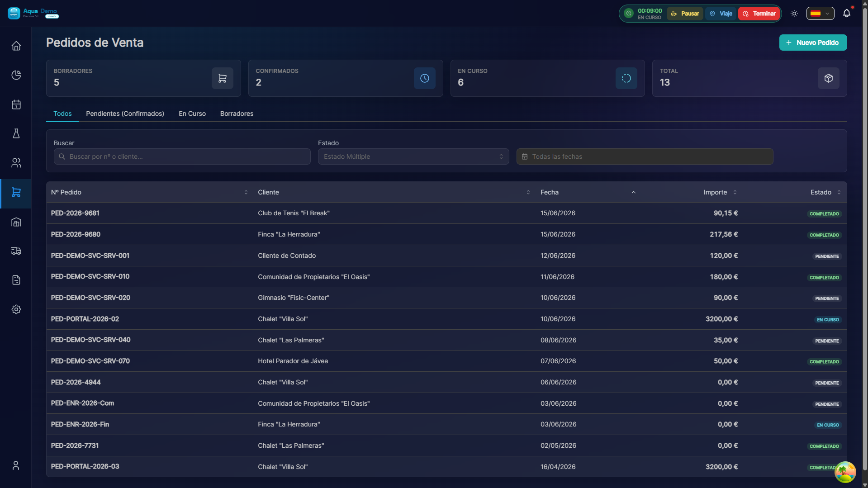Click the Viaje button

[721, 14]
